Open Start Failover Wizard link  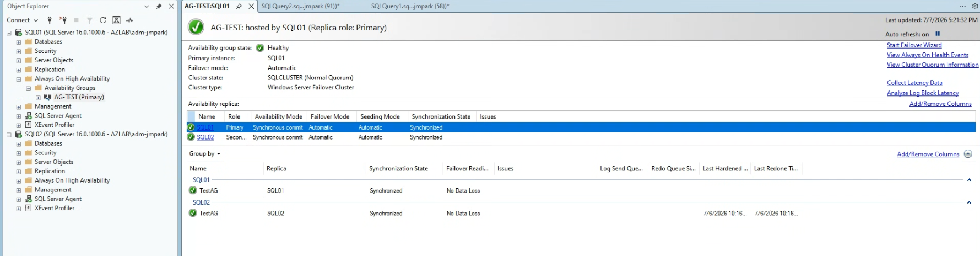[914, 45]
